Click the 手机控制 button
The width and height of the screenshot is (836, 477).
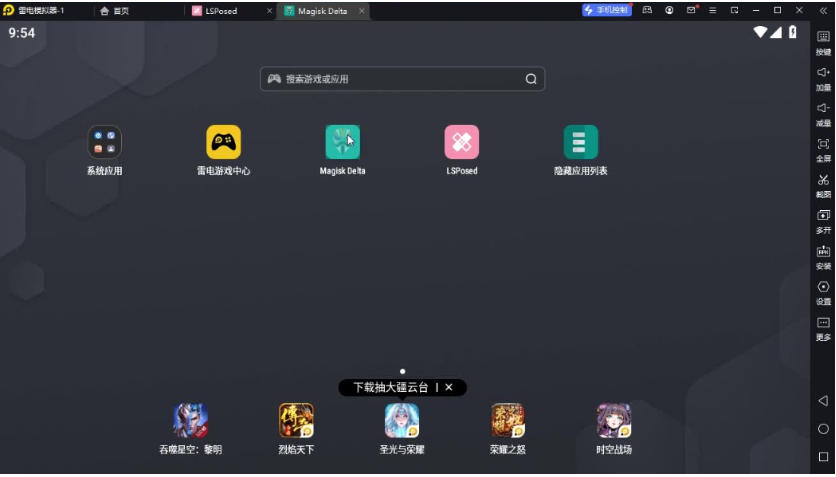pos(607,10)
